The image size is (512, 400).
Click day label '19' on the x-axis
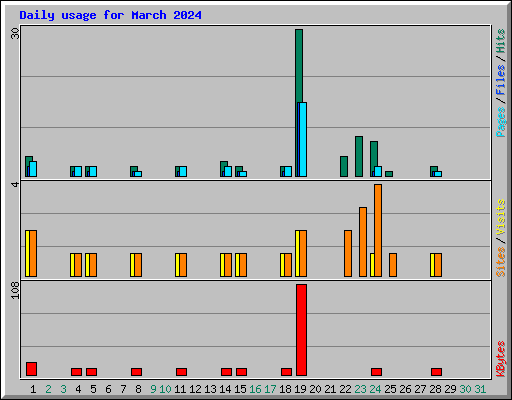300,389
